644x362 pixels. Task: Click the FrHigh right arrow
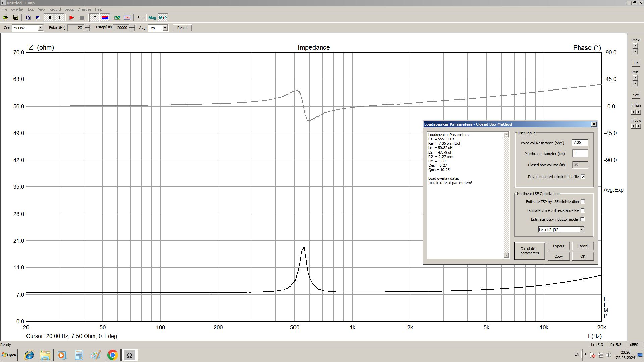click(x=638, y=112)
